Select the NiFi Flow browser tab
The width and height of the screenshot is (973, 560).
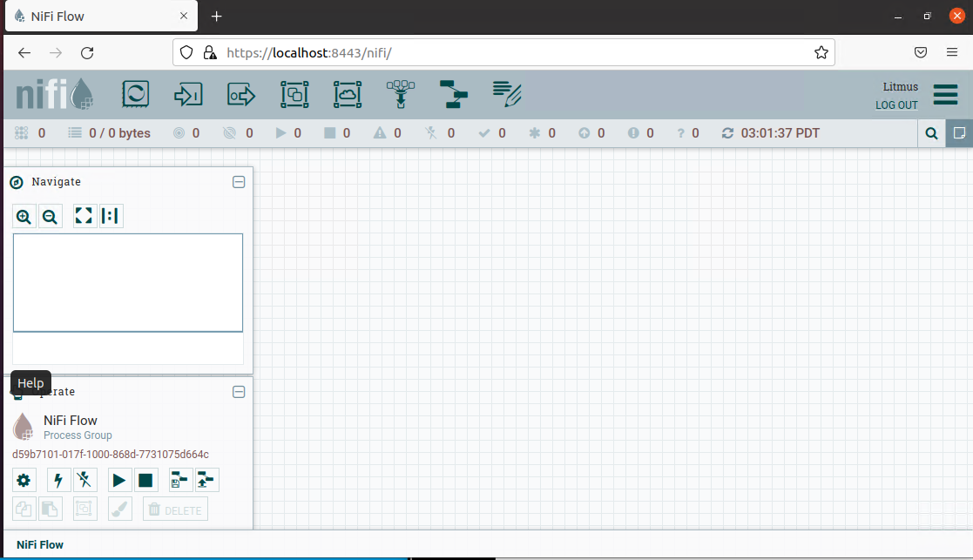pyautogui.click(x=101, y=17)
